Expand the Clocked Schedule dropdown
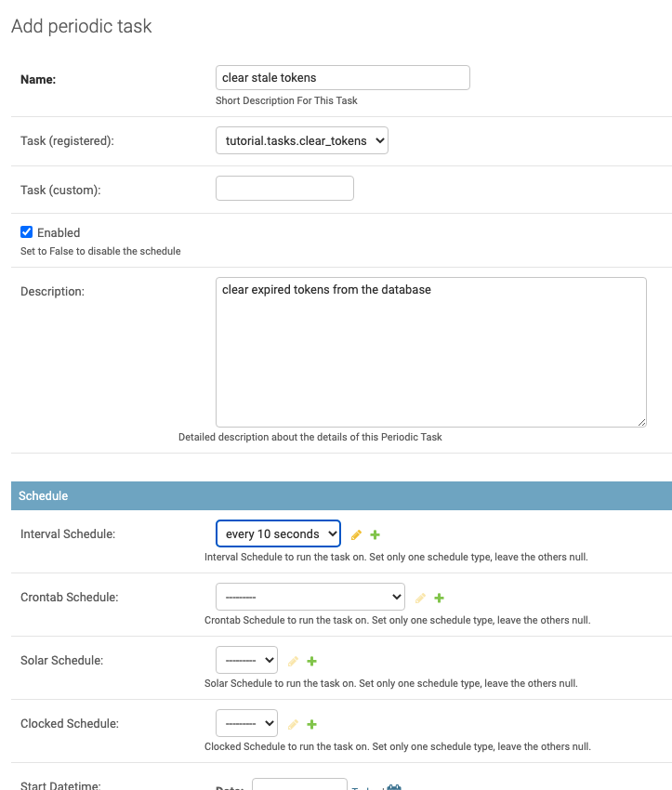Viewport: 672px width, 790px height. (x=246, y=722)
